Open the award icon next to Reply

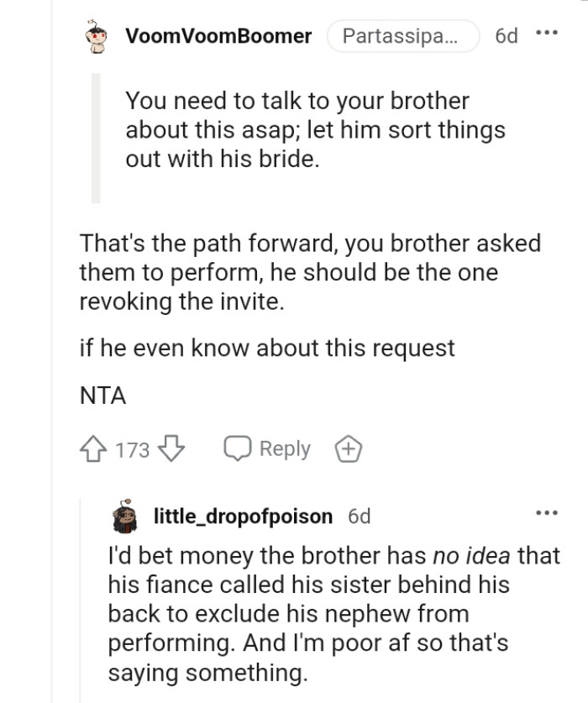point(347,449)
